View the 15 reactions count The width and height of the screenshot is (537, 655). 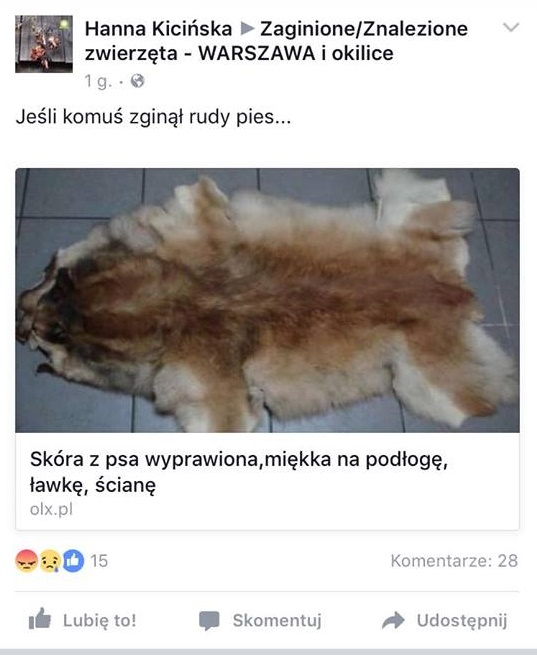[x=99, y=561]
